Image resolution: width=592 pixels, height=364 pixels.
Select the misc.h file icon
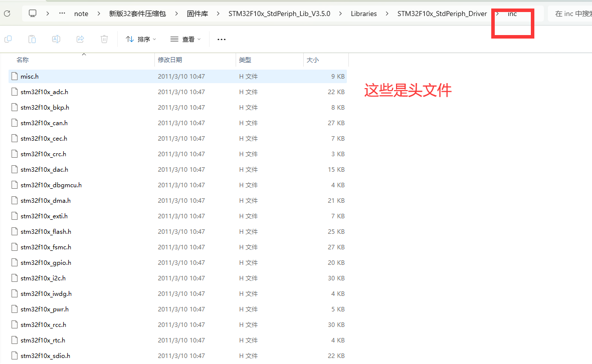pos(15,76)
